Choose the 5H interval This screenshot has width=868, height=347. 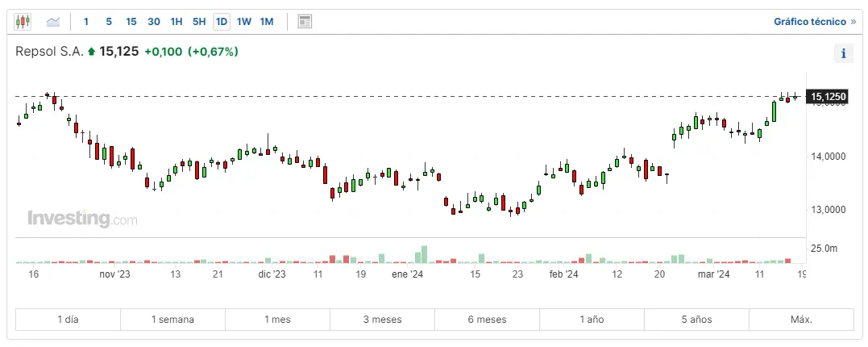199,22
